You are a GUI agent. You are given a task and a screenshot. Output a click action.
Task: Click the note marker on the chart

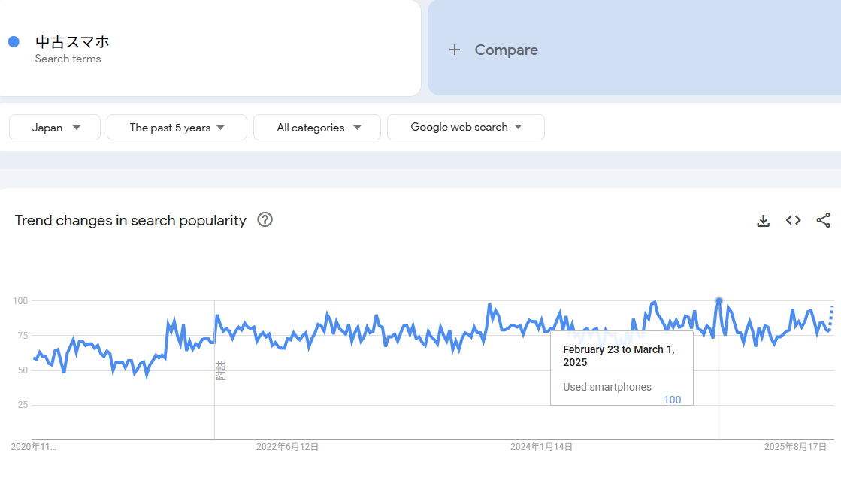221,370
